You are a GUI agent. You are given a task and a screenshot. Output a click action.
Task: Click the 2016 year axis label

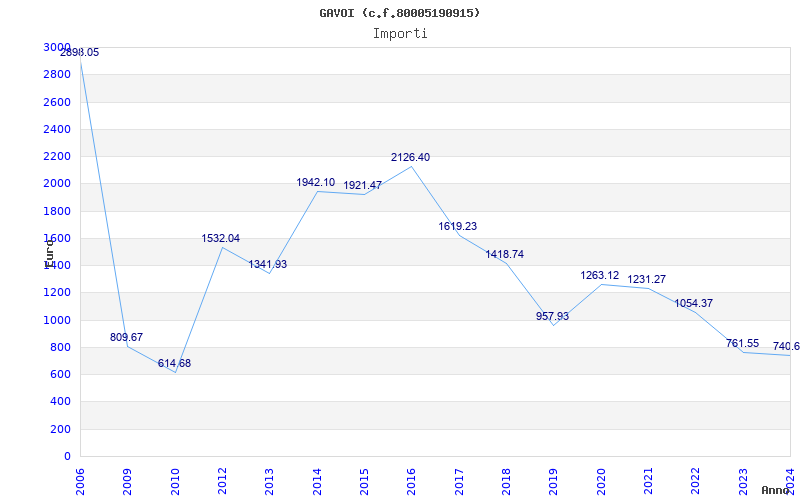(412, 482)
